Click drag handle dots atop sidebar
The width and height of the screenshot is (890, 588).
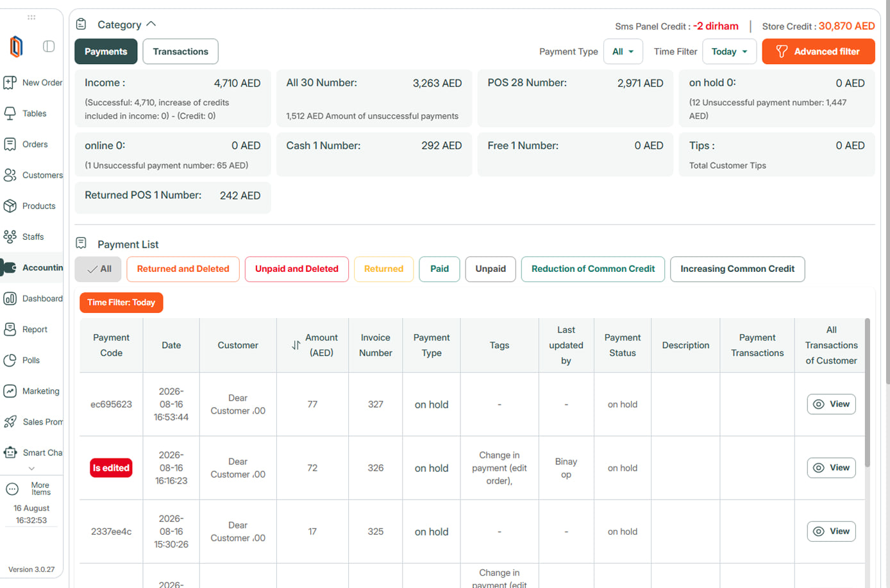[x=31, y=17]
